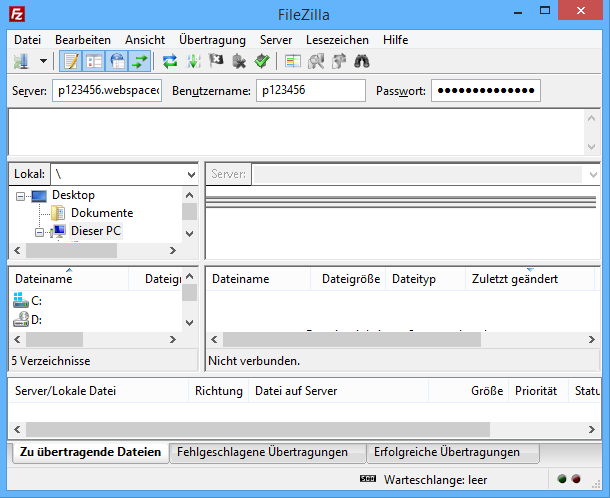Cancel current operation flag icon
The image size is (610, 498).
point(216,61)
